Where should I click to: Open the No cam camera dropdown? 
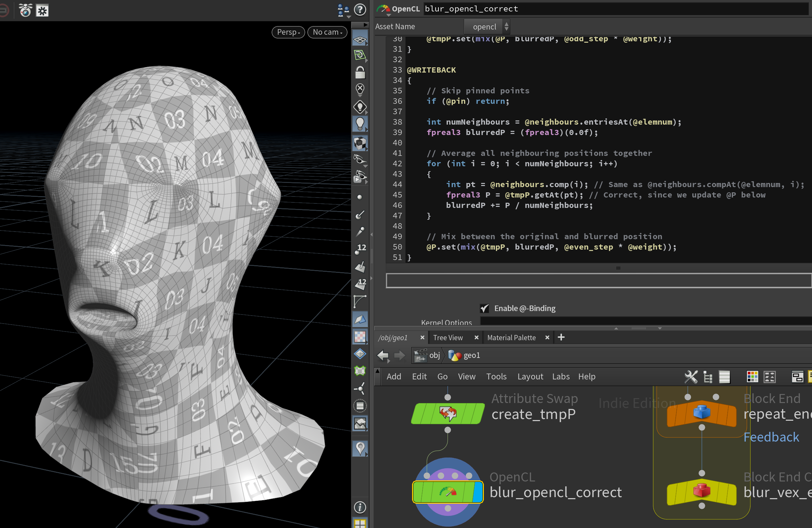pyautogui.click(x=327, y=32)
